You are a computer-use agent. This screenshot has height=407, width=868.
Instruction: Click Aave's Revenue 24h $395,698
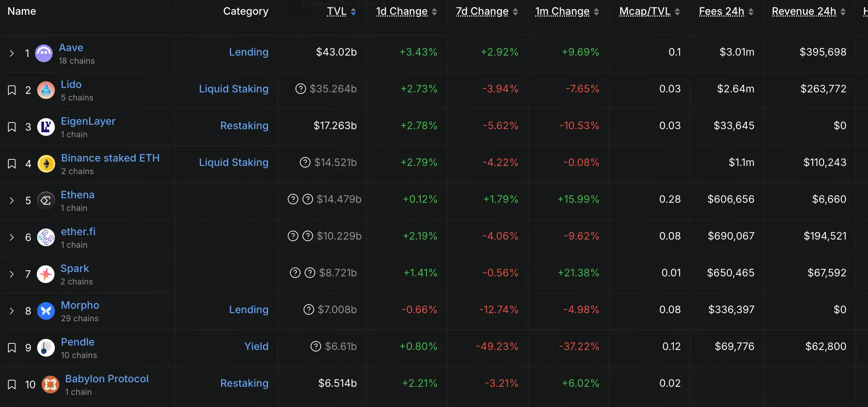pyautogui.click(x=823, y=52)
